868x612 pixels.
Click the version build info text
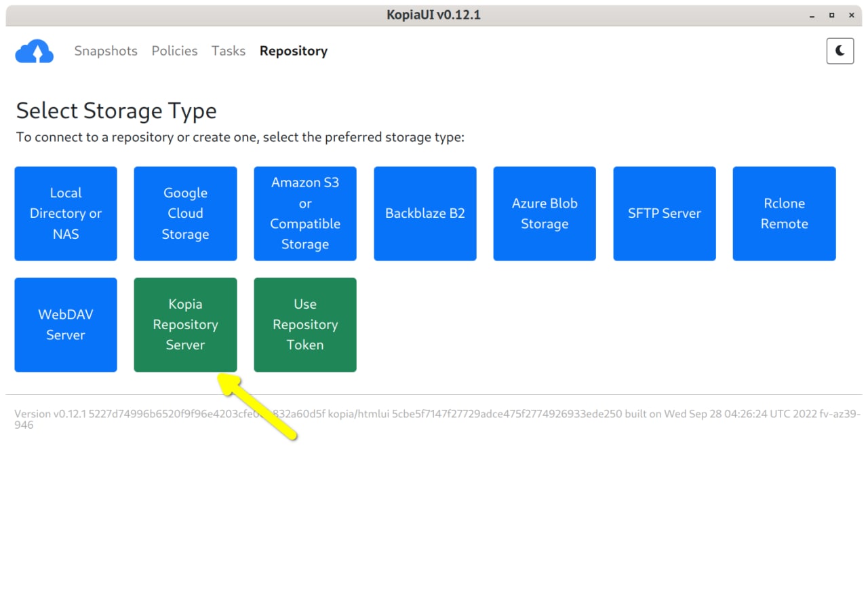[437, 419]
